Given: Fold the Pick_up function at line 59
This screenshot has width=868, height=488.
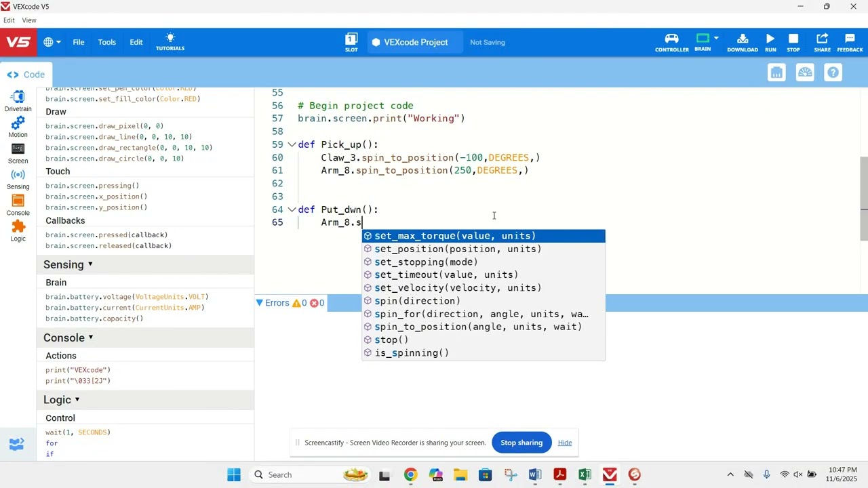Looking at the screenshot, I should tap(292, 144).
